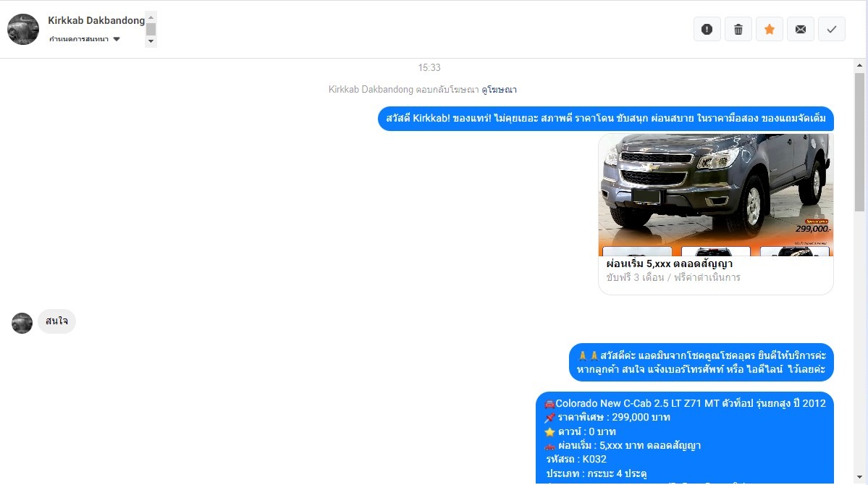This screenshot has height=485, width=868.
Task: Mark conversation unread with envelope icon
Action: [x=801, y=30]
